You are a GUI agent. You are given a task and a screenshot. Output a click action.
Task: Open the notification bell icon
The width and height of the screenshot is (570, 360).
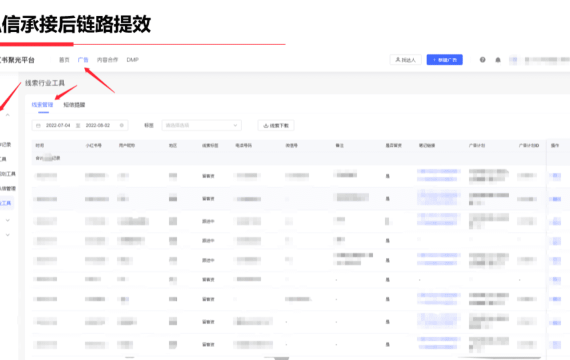[x=498, y=60]
